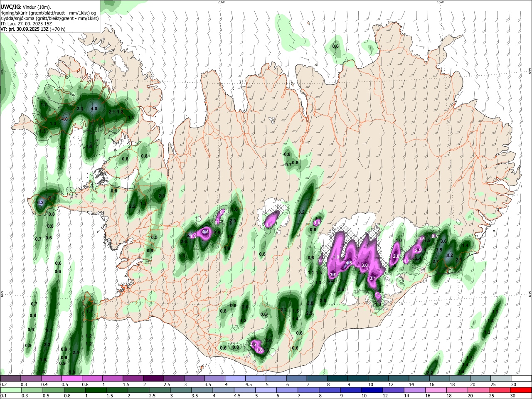This screenshot has height=399, width=532.
Task: Click the '4.2' rain value in the southeast
Action: point(449,255)
